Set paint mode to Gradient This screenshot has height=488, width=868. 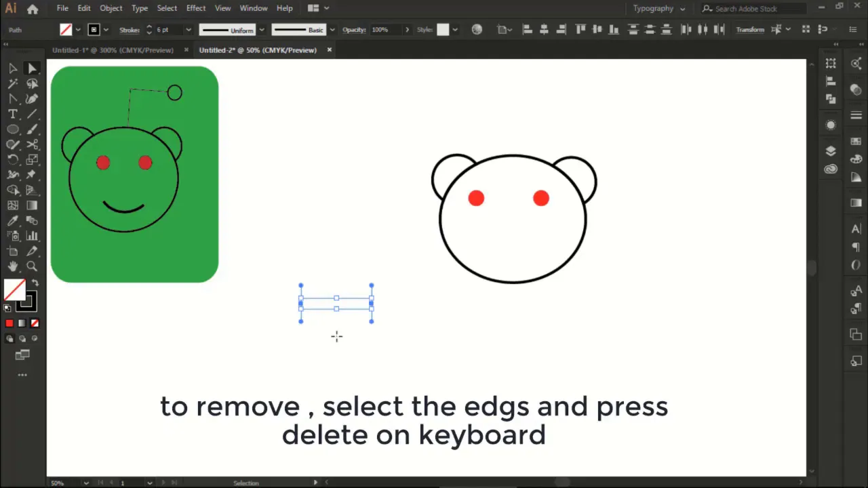(22, 323)
